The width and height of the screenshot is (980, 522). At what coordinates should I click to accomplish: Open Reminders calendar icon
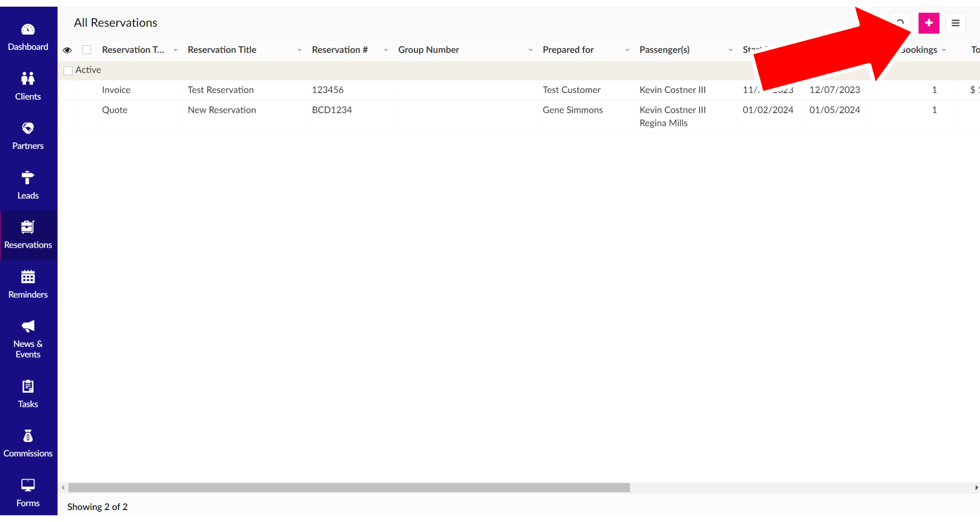point(28,277)
